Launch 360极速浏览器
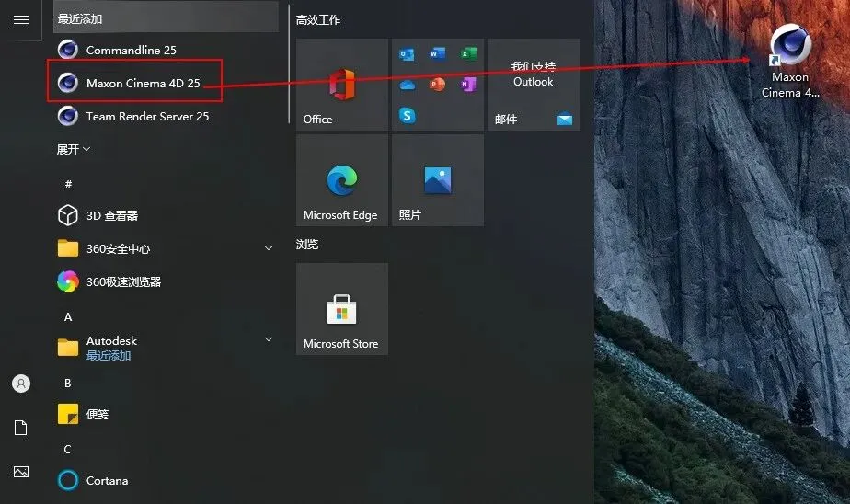This screenshot has height=504, width=850. pyautogui.click(x=166, y=281)
